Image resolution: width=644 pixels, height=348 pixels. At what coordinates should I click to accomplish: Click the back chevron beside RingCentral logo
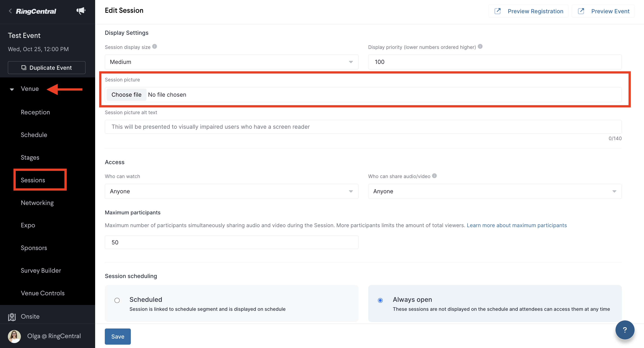click(x=10, y=11)
